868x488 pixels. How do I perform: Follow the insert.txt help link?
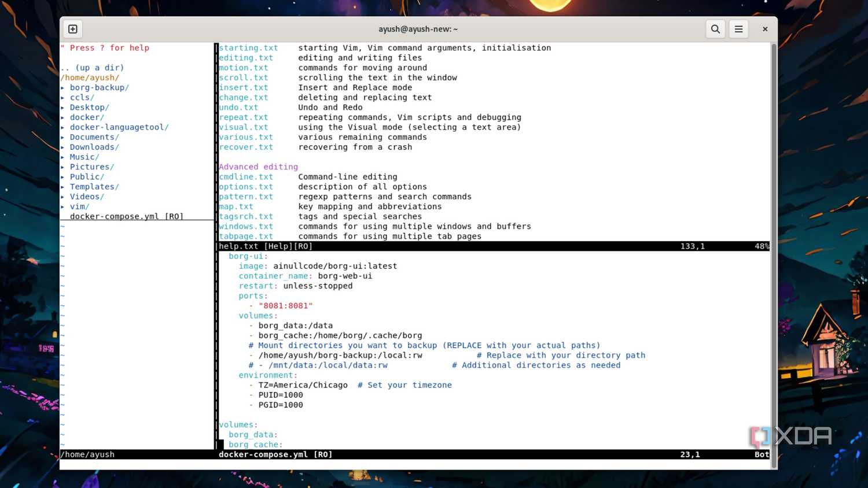(244, 88)
